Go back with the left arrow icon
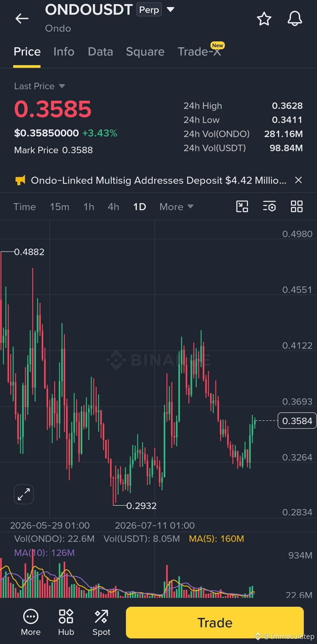The image size is (317, 644). coord(22,18)
